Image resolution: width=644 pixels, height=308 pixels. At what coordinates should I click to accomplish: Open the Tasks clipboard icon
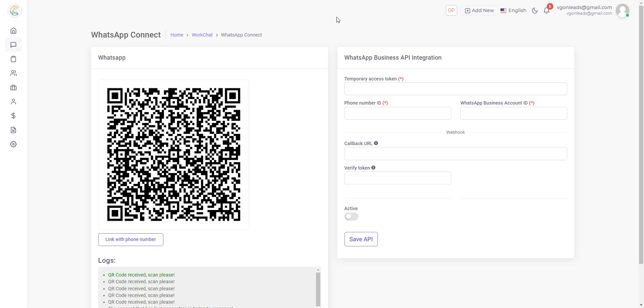coord(13,59)
